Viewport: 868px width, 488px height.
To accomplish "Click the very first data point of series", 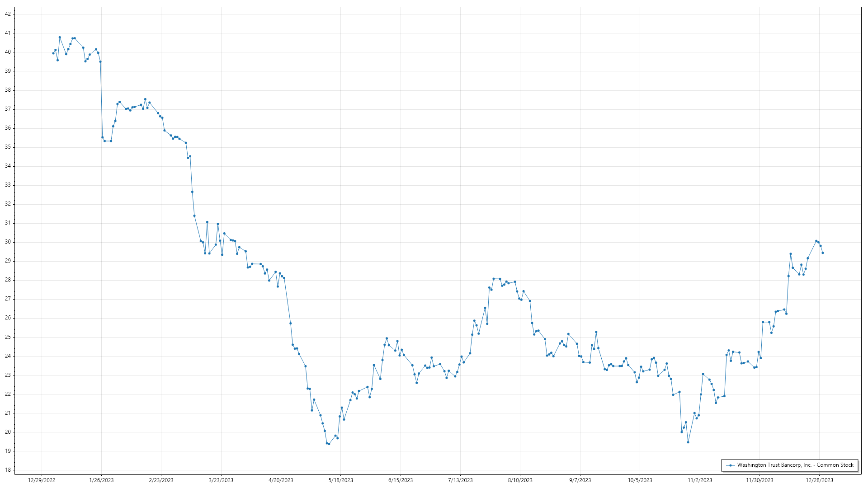I will click(x=53, y=53).
